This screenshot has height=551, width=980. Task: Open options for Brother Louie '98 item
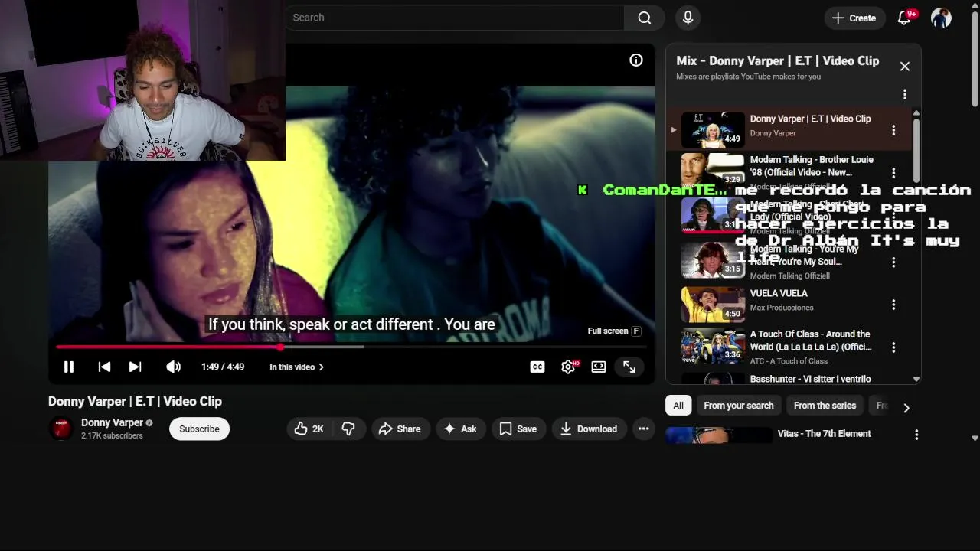click(x=893, y=174)
